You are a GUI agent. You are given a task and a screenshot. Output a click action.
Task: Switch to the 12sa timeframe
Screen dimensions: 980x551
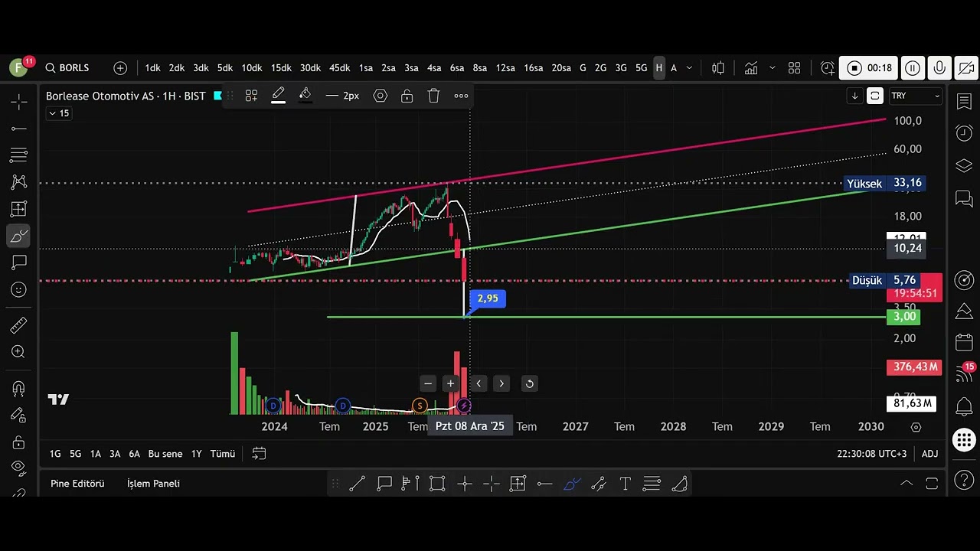(x=505, y=68)
